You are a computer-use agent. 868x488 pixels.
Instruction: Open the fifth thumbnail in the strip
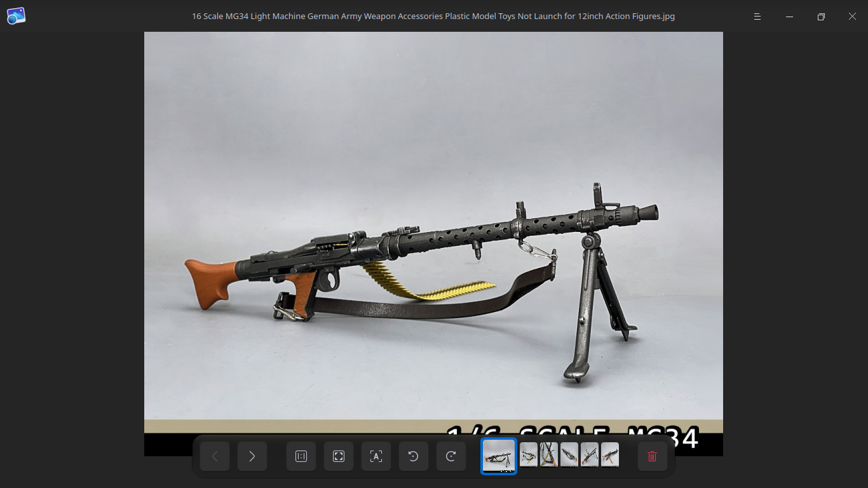(590, 455)
